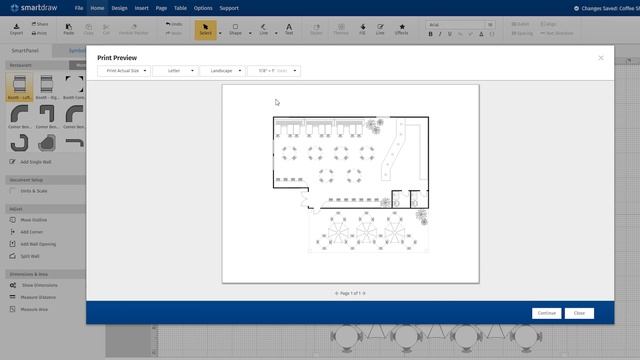
Task: Click the Paste icon
Action: pyautogui.click(x=69, y=29)
